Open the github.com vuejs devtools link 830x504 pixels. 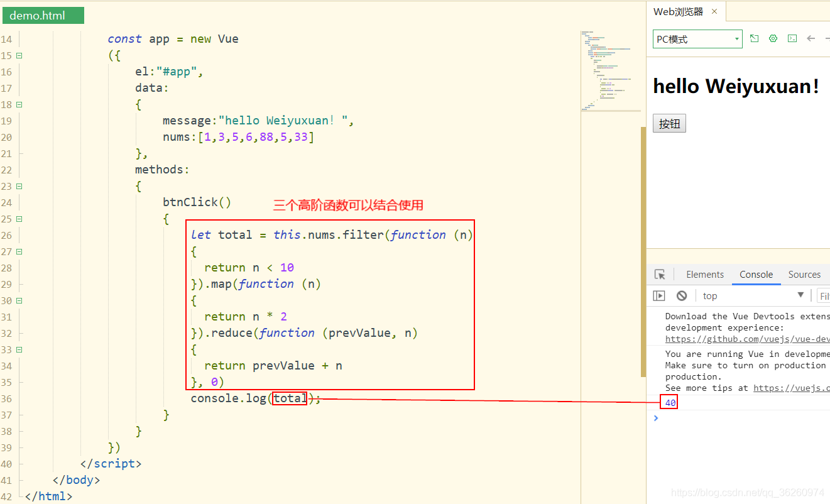[x=748, y=339]
